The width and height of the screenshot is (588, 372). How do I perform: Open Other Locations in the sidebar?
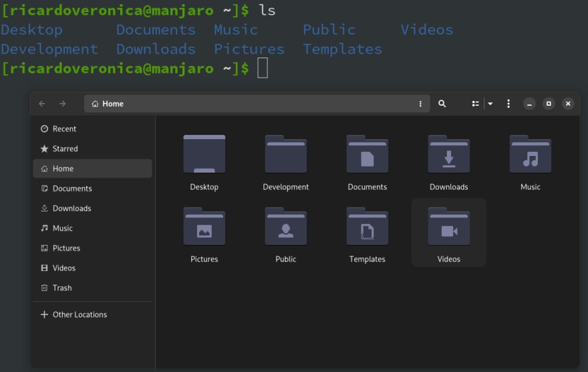click(92, 314)
